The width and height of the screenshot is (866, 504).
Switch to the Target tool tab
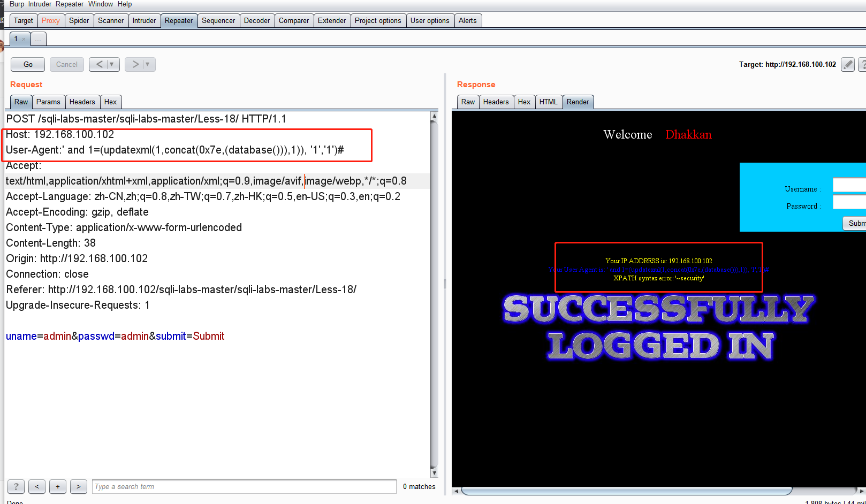click(24, 21)
